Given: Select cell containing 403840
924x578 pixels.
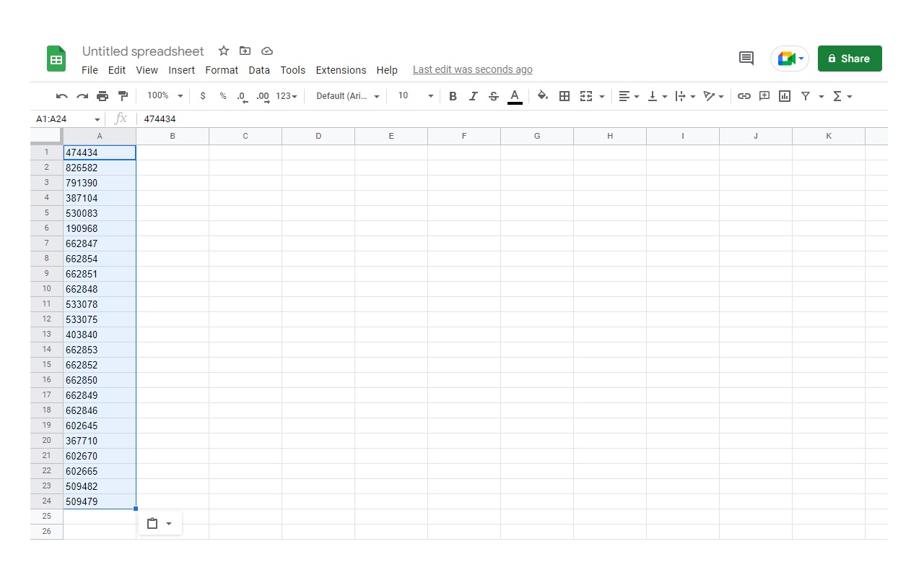Looking at the screenshot, I should point(100,335).
